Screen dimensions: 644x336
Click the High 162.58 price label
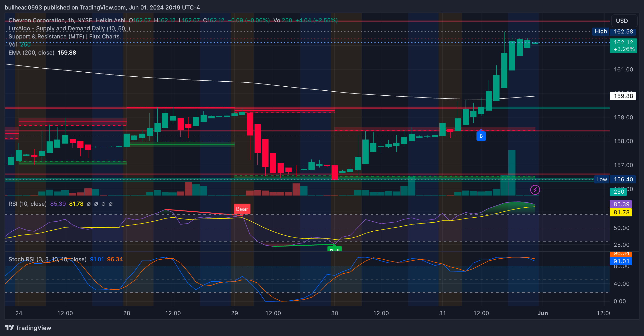[x=614, y=32]
